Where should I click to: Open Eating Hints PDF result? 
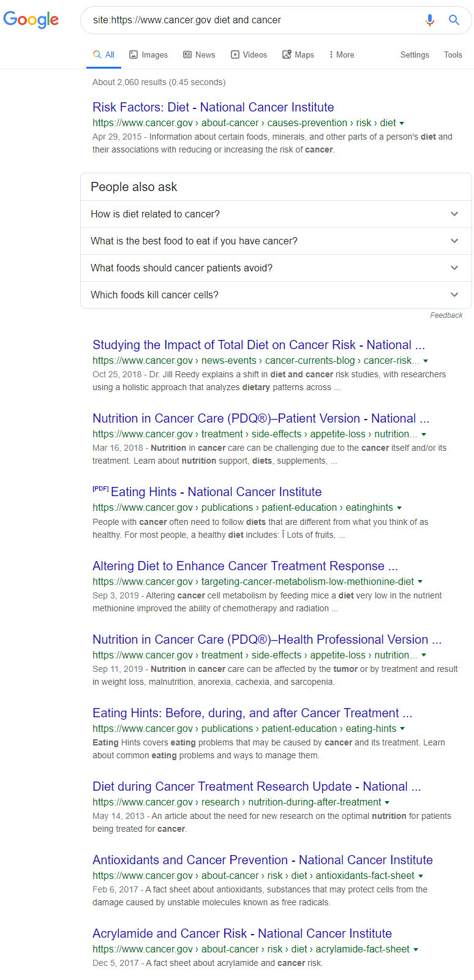tap(216, 492)
